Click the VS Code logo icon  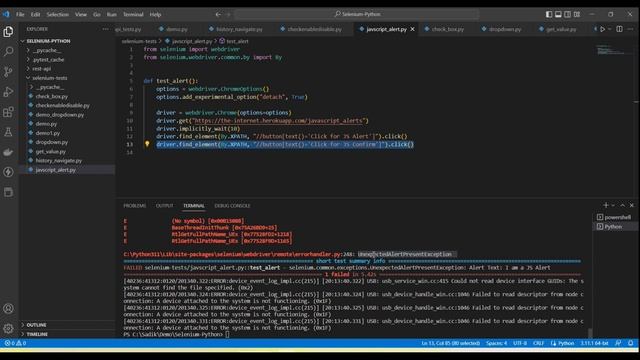[6, 14]
